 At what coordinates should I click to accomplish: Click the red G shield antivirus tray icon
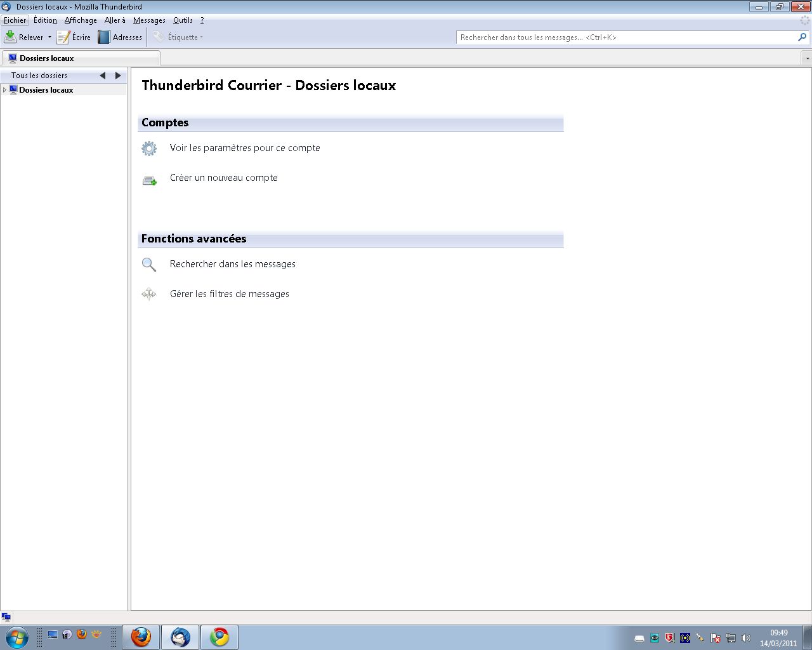[x=670, y=639]
